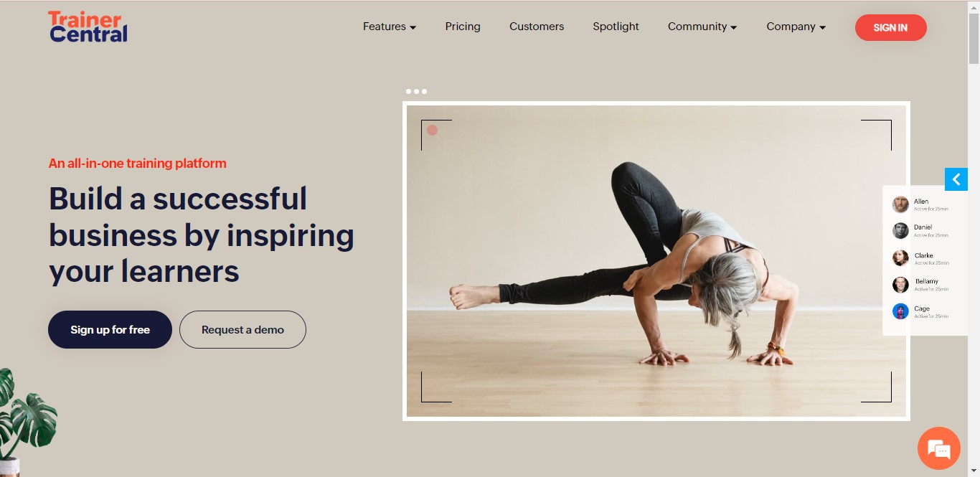Click Allen's avatar in participant list
Image resolution: width=980 pixels, height=477 pixels.
pyautogui.click(x=900, y=204)
